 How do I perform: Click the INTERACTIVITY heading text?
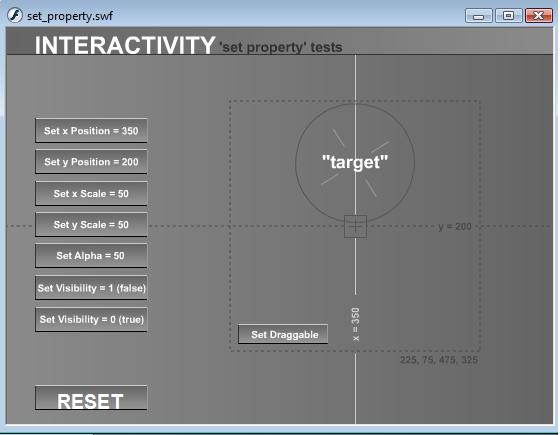point(125,45)
